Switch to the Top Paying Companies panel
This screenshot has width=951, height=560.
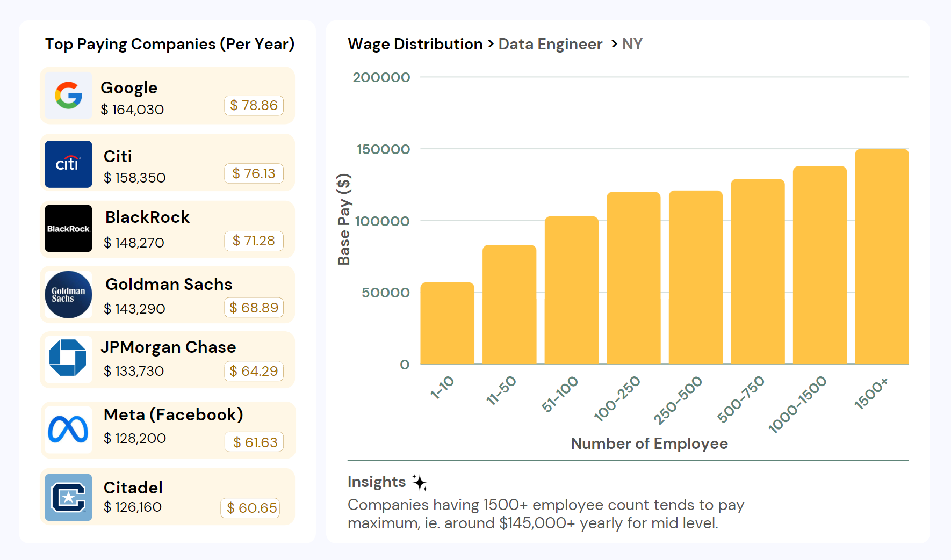170,44
